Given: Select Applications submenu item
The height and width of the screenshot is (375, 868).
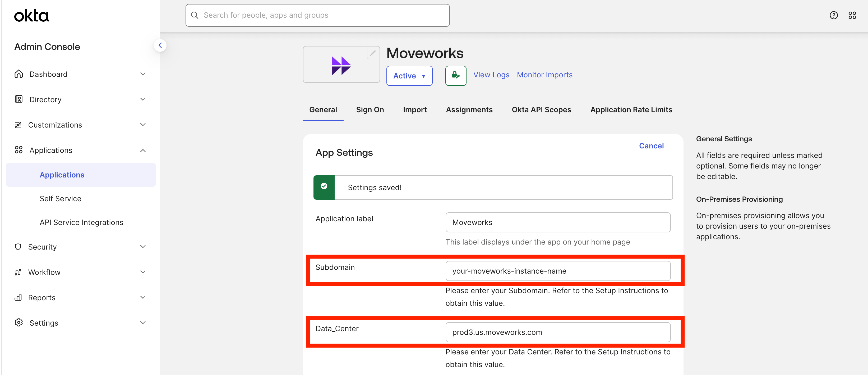Looking at the screenshot, I should coord(81,175).
